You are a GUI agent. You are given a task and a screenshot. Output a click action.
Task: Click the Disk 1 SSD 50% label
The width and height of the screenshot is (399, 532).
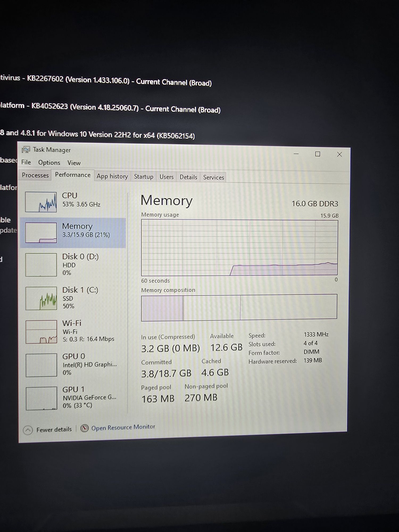tap(80, 298)
